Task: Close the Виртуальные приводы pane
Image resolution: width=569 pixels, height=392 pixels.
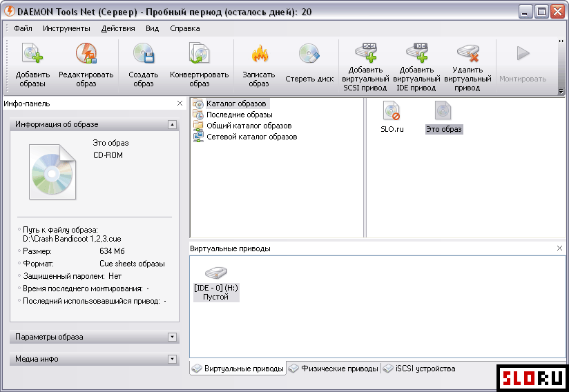Action: [559, 248]
